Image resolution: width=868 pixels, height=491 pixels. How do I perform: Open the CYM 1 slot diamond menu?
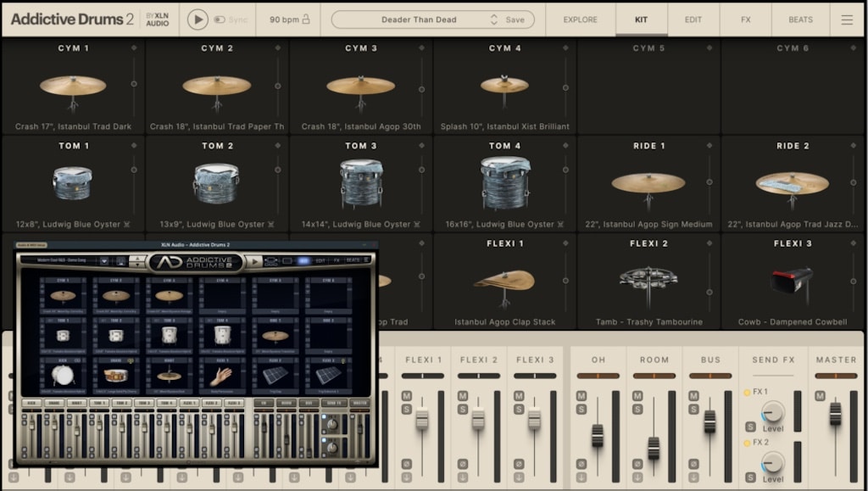click(x=134, y=48)
